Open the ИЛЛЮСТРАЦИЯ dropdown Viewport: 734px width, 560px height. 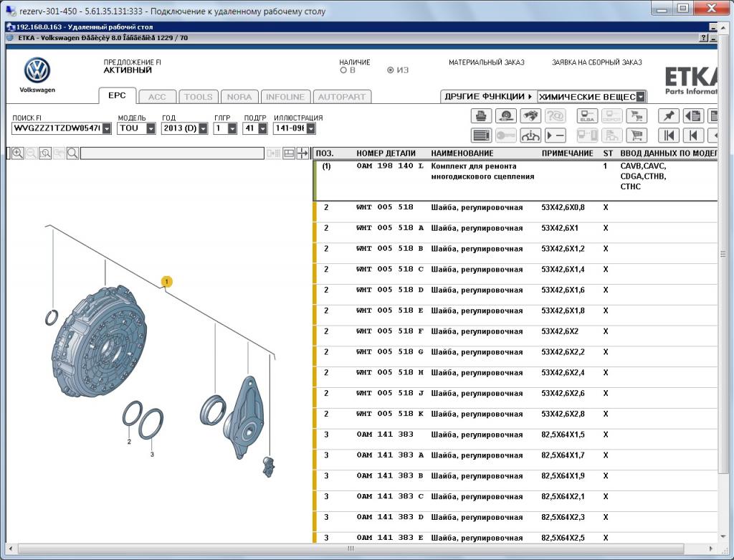(311, 128)
